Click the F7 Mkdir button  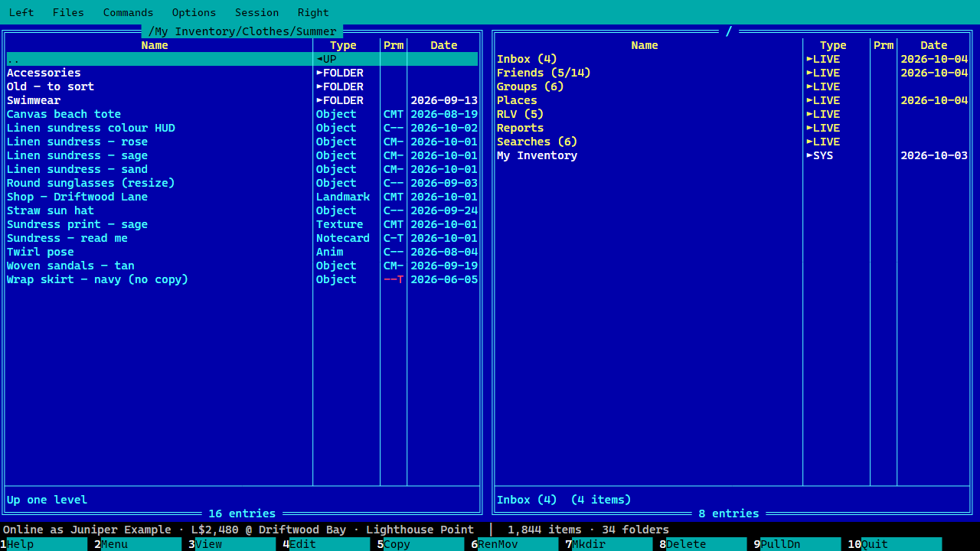[609, 544]
